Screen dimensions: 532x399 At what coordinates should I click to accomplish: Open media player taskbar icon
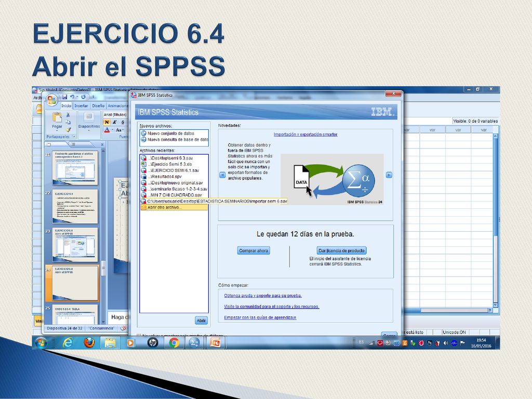point(130,343)
